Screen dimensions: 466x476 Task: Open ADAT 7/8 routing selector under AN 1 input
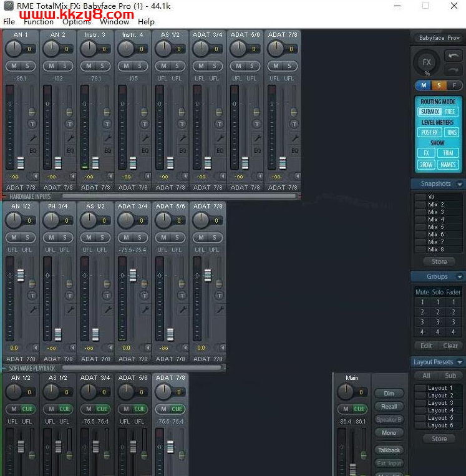[x=21, y=187]
